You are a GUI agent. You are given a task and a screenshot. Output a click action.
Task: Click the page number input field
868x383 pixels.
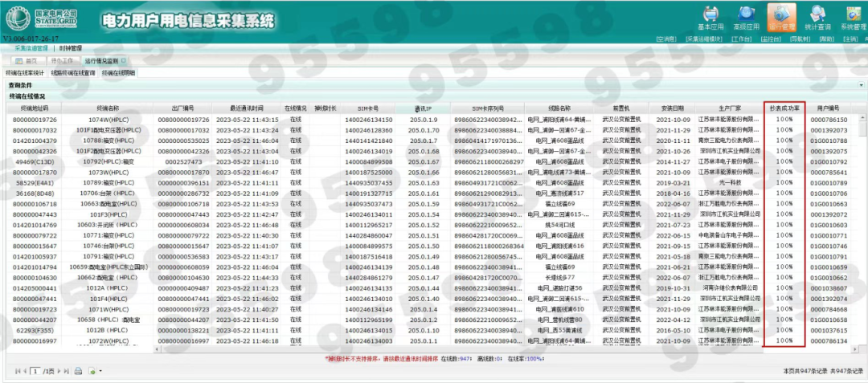point(36,371)
